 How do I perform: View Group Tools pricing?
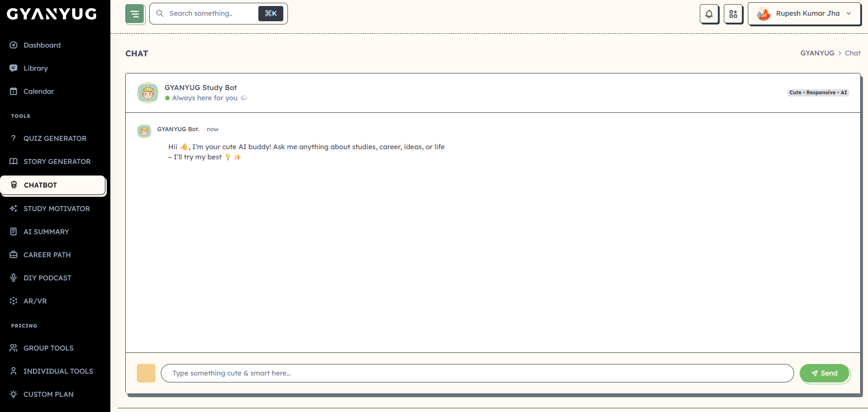coord(49,348)
